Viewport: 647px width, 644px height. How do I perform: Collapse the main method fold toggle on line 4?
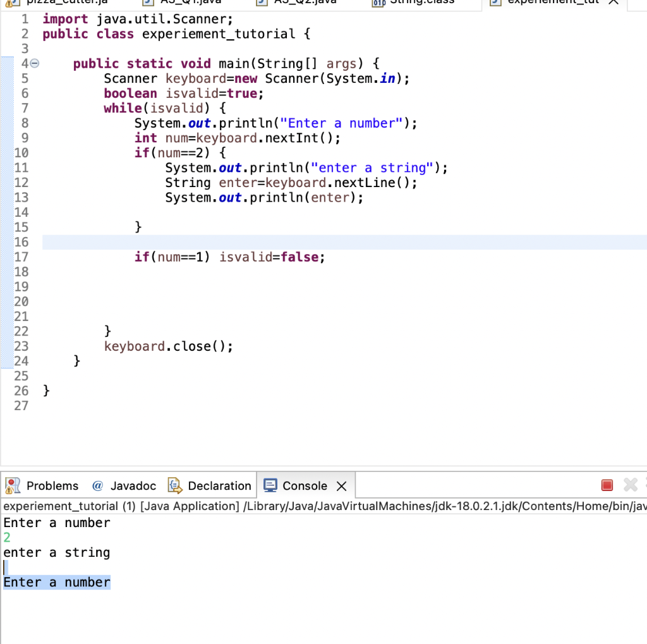pyautogui.click(x=35, y=64)
